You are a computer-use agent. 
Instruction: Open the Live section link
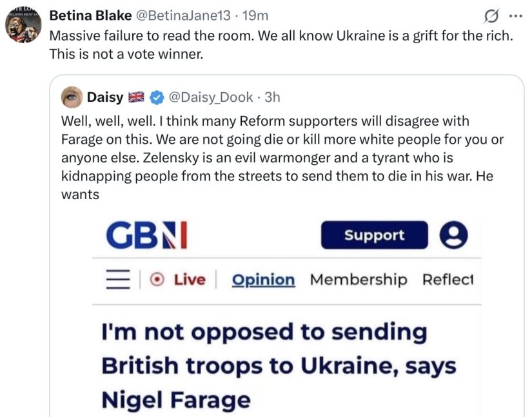190,280
